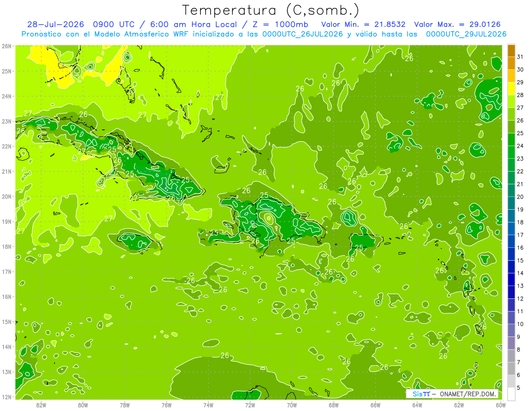
Task: Click the orange legend swatch between 30 and 31
Action: (x=512, y=63)
